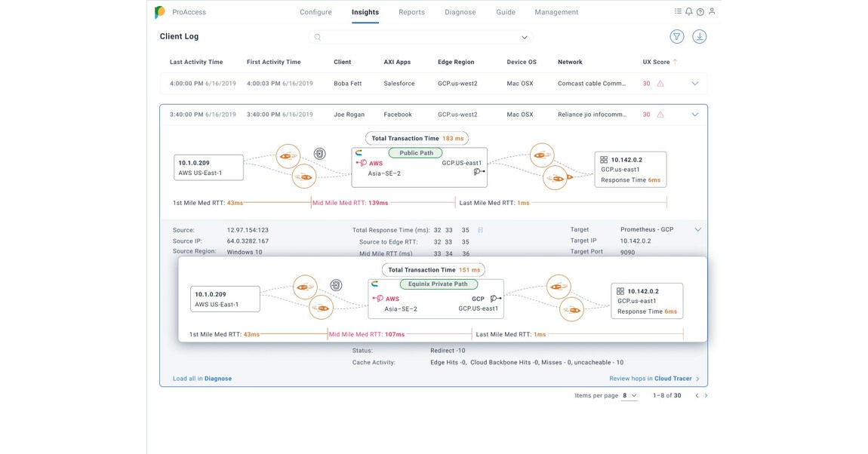Click the download icon near Client Log

pyautogui.click(x=699, y=36)
